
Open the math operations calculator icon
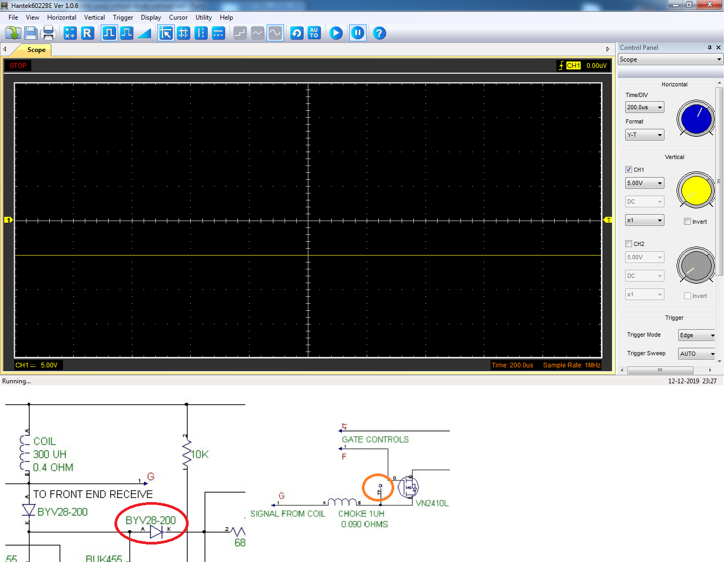(x=70, y=33)
